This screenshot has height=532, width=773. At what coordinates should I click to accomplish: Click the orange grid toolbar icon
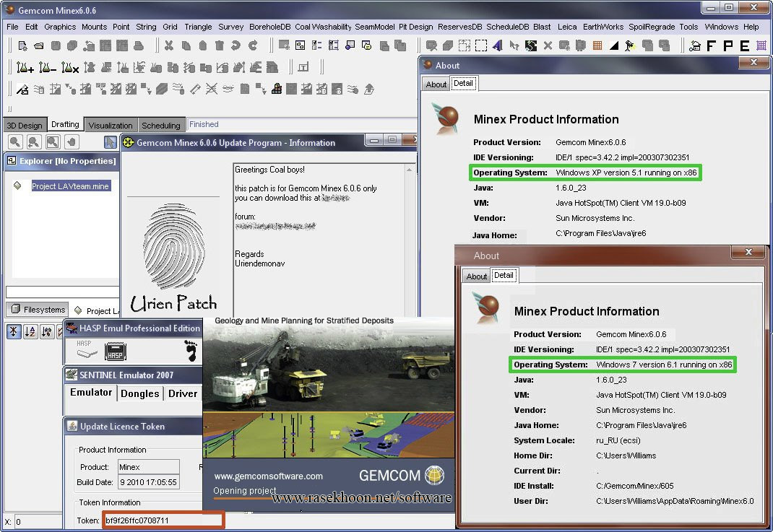click(x=597, y=45)
